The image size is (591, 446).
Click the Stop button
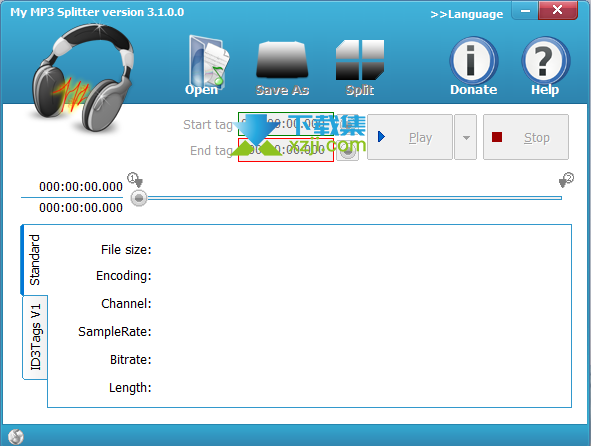pyautogui.click(x=526, y=137)
